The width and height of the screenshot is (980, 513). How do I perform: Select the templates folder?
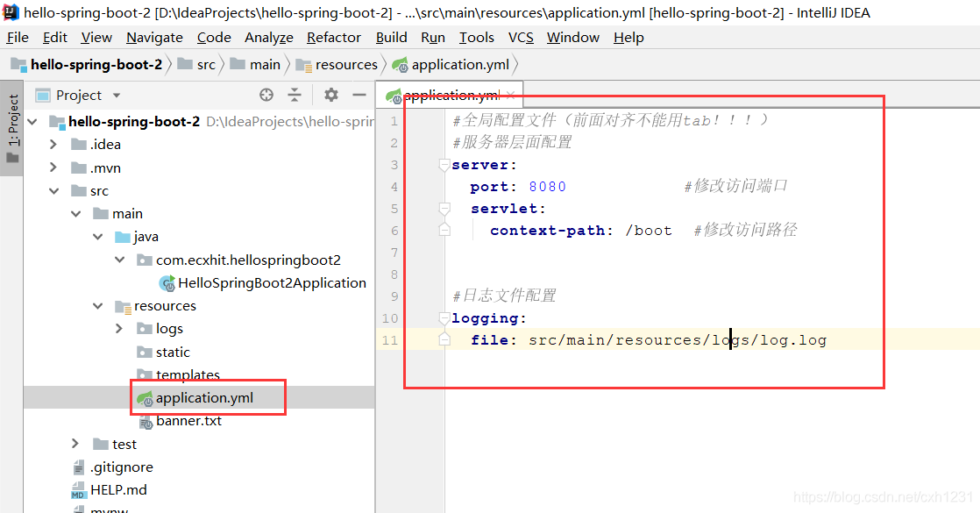tap(188, 374)
